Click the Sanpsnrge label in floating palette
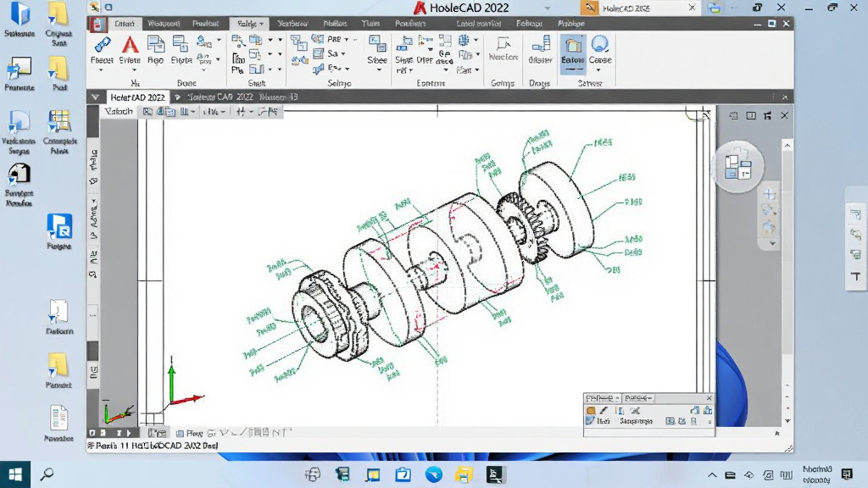 click(x=636, y=422)
